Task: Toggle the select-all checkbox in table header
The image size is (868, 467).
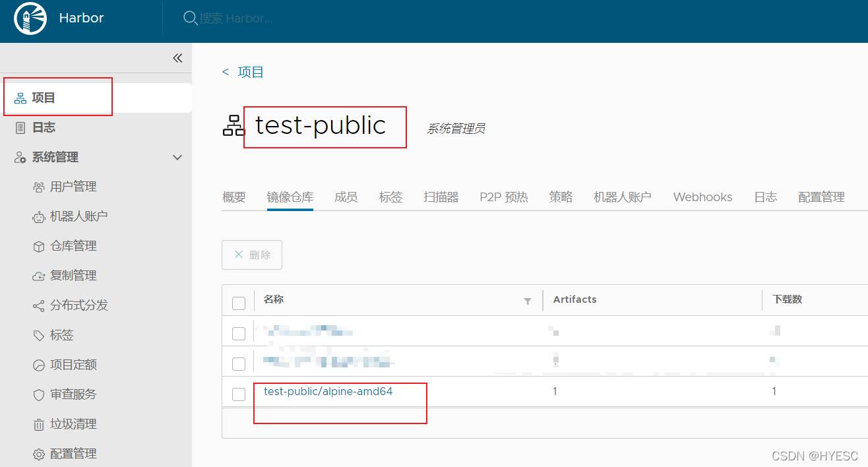Action: [x=239, y=303]
